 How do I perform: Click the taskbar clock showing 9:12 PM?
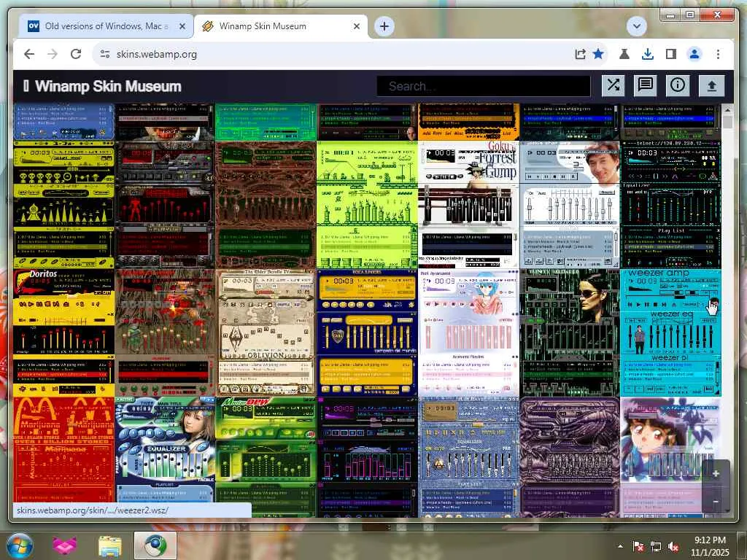709,546
